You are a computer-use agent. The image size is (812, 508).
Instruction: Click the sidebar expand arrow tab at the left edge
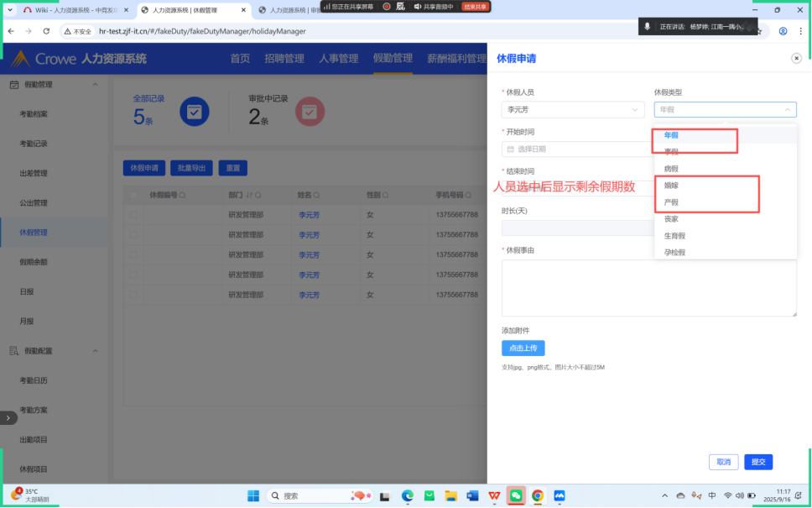[x=8, y=418]
